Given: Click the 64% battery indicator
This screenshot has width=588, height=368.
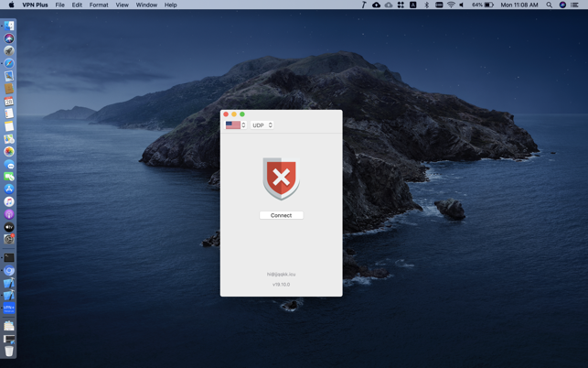Looking at the screenshot, I should (x=483, y=5).
